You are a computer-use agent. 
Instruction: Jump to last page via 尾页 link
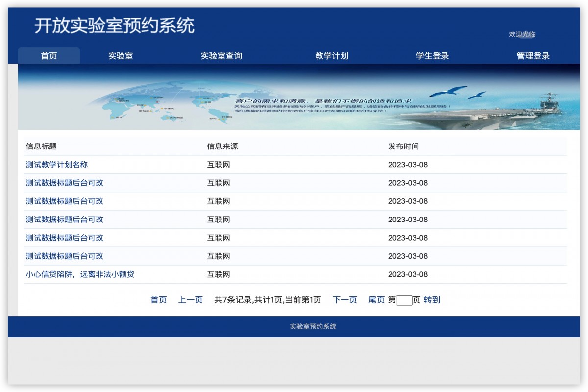[x=377, y=300]
